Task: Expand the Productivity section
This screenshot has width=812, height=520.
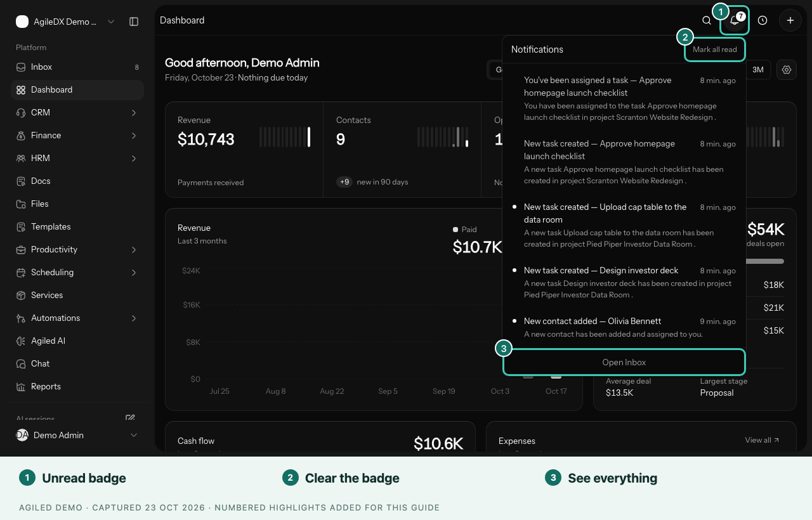Action: point(77,250)
